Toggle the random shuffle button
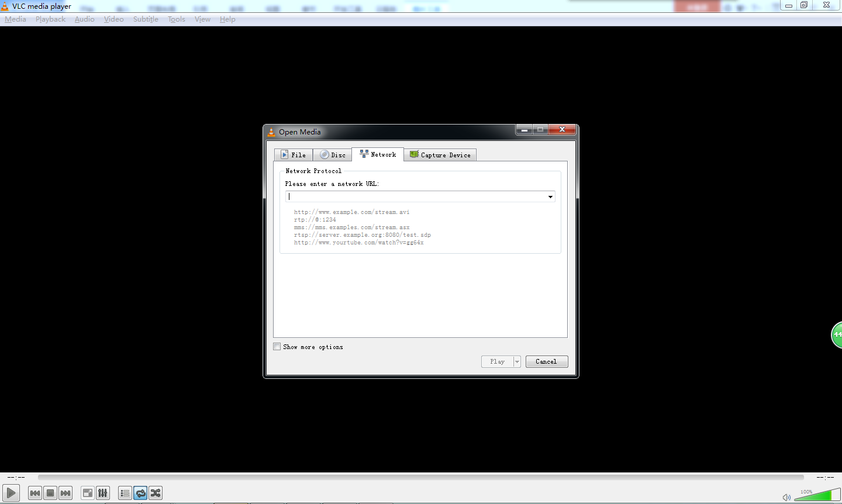This screenshot has width=842, height=504. pyautogui.click(x=156, y=493)
